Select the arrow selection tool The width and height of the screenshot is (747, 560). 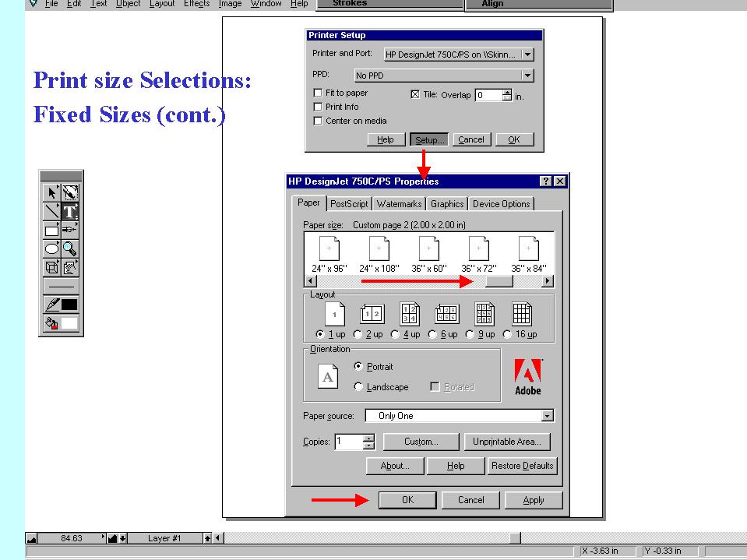(51, 193)
